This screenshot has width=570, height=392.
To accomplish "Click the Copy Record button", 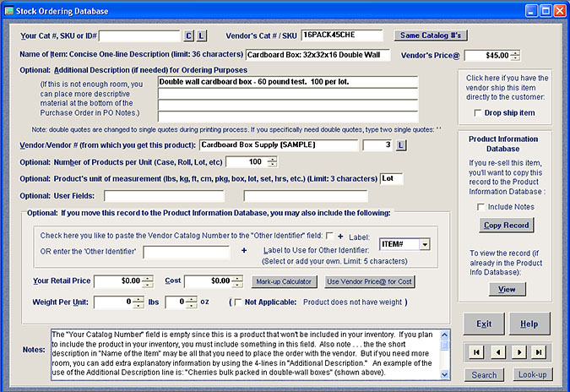I will coord(507,225).
